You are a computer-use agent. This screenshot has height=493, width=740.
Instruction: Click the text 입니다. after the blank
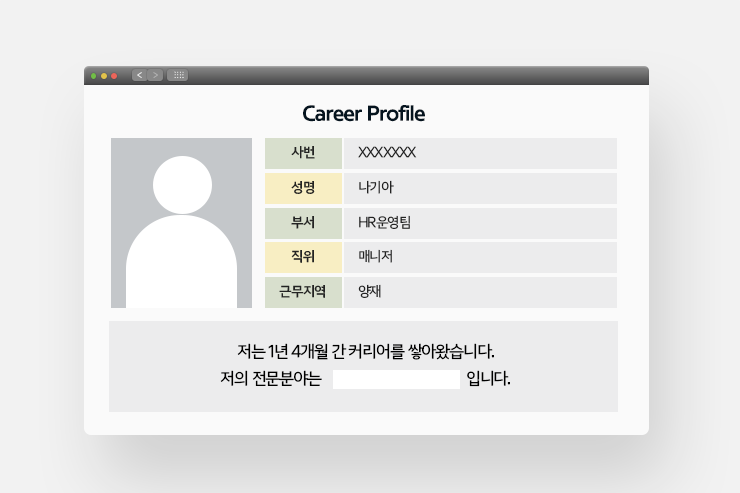point(488,379)
